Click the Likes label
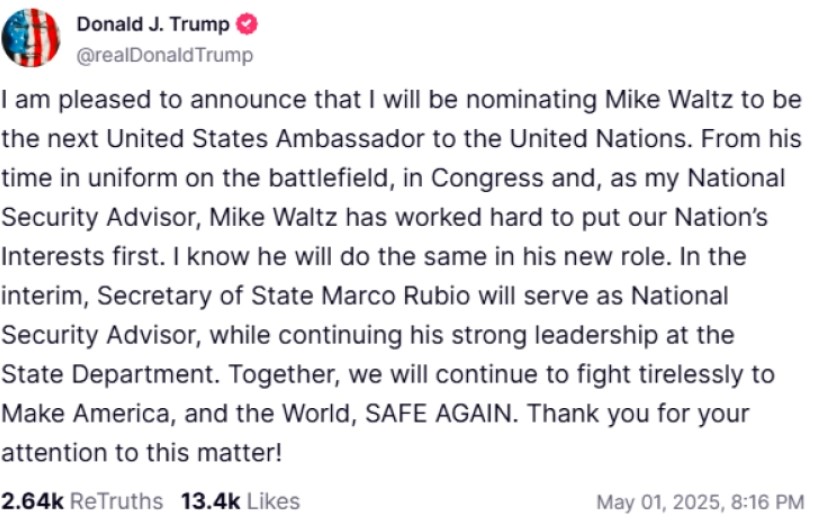The height and width of the screenshot is (525, 816). pos(273,500)
